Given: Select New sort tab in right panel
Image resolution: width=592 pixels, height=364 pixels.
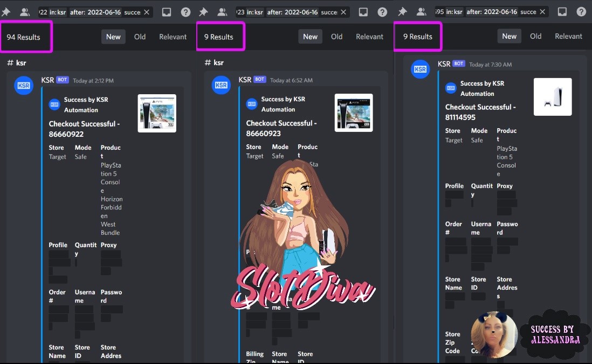Looking at the screenshot, I should pyautogui.click(x=509, y=36).
